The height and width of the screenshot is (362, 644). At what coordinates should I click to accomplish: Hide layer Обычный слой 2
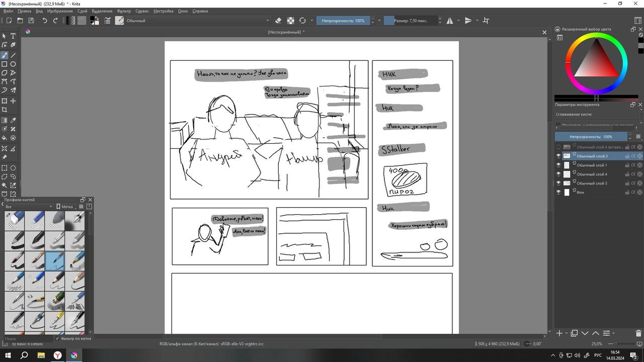(x=558, y=156)
